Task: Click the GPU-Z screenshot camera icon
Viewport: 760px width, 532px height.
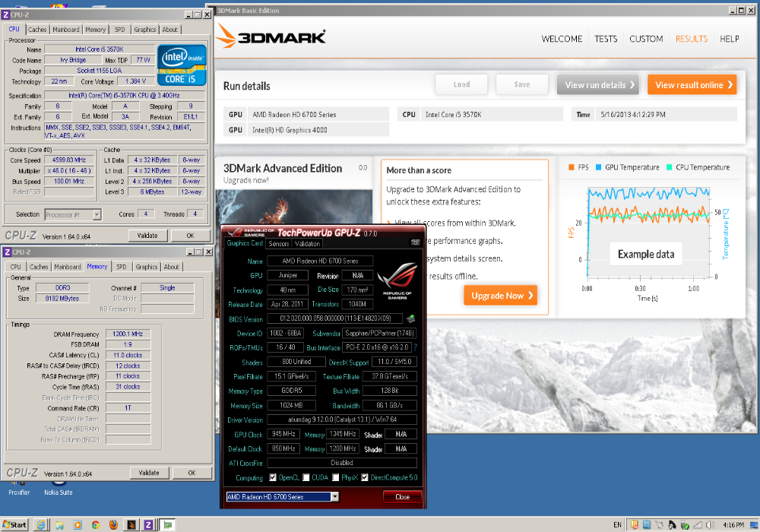Action: [416, 242]
